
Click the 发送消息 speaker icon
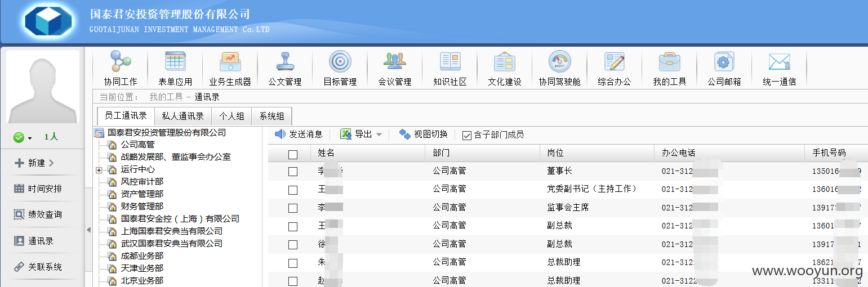click(280, 134)
